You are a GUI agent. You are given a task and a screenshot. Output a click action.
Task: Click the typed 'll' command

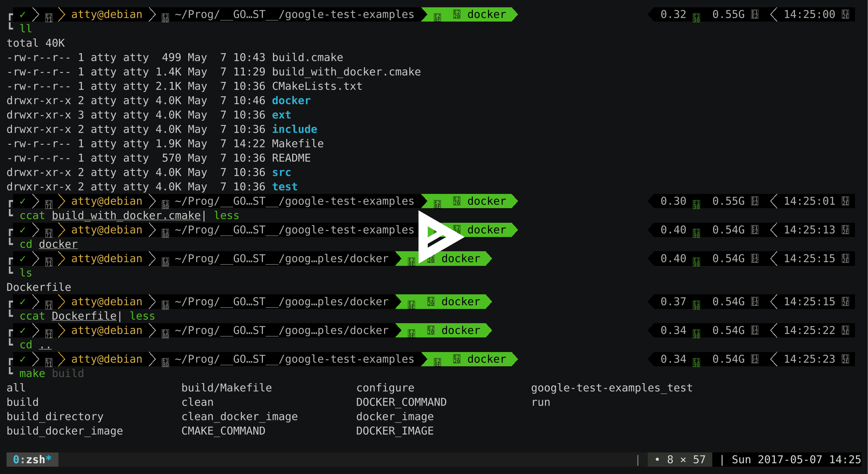coord(26,28)
